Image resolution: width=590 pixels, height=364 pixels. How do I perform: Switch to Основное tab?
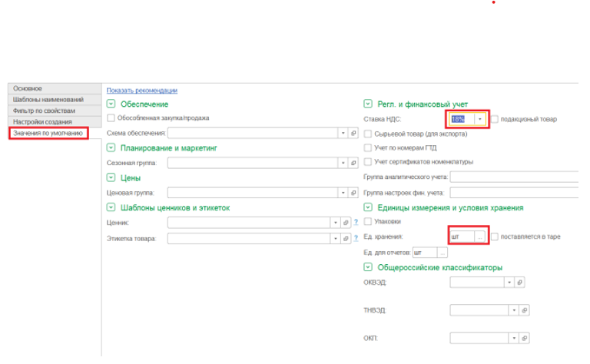point(28,89)
